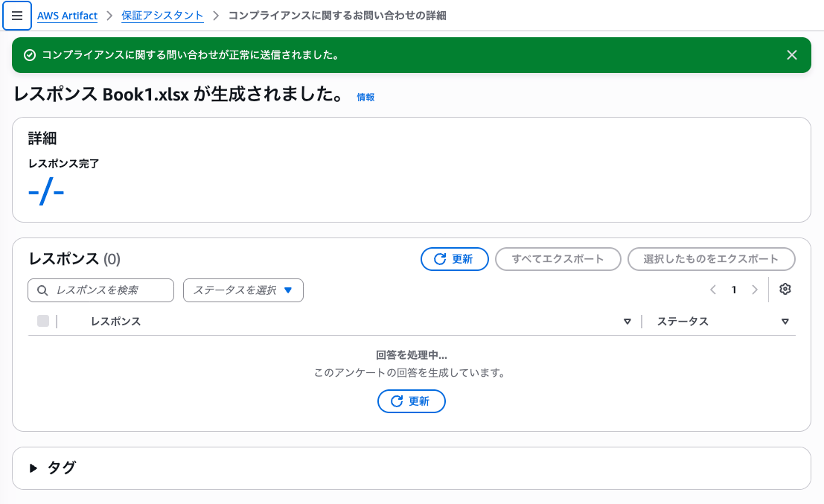Click the レスポンス (0) heading
The width and height of the screenshot is (824, 504).
point(74,259)
